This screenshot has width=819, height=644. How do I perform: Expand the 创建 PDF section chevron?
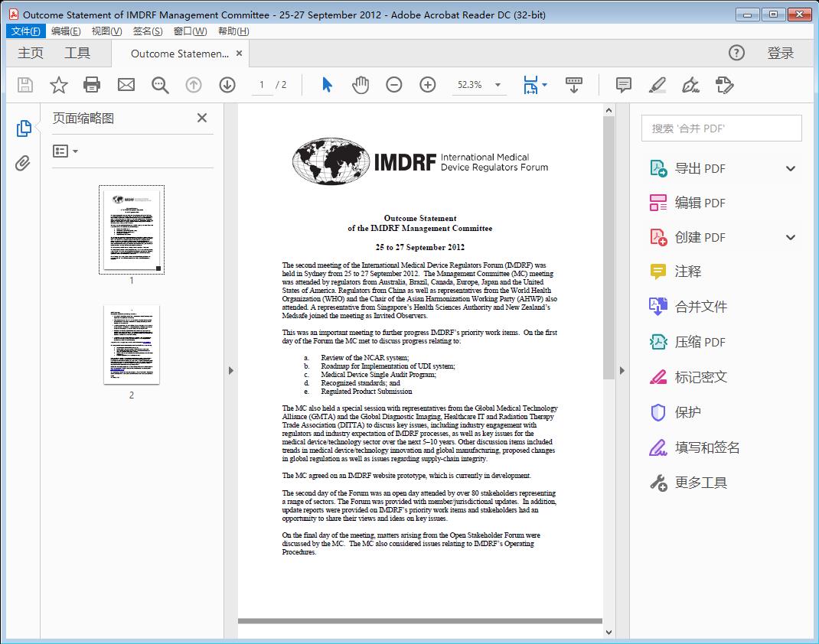(791, 237)
